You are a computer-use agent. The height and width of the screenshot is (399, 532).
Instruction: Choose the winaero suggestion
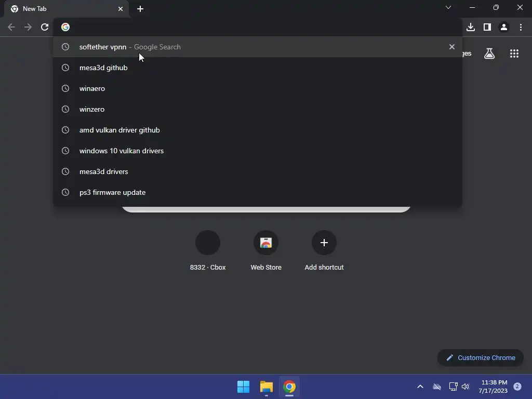coord(258,88)
